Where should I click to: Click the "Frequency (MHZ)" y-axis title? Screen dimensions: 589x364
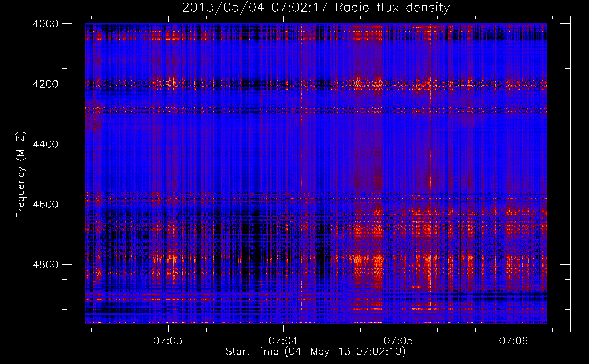click(x=21, y=175)
